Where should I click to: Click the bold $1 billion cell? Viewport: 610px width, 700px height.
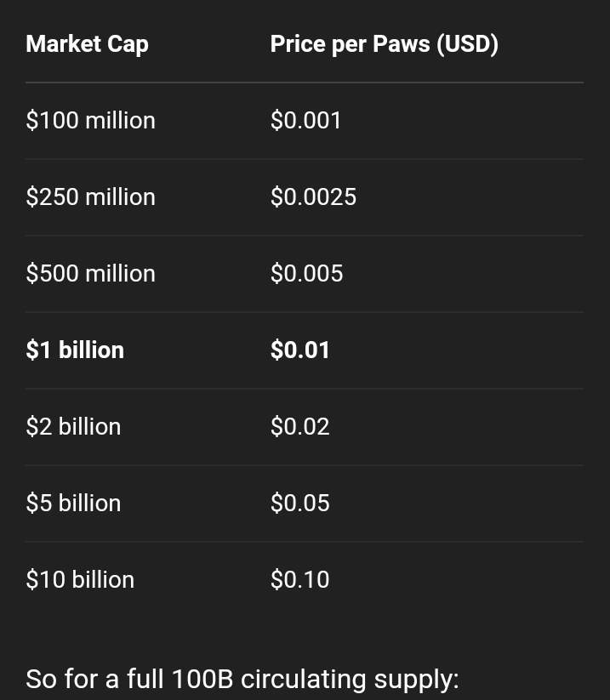coord(75,350)
